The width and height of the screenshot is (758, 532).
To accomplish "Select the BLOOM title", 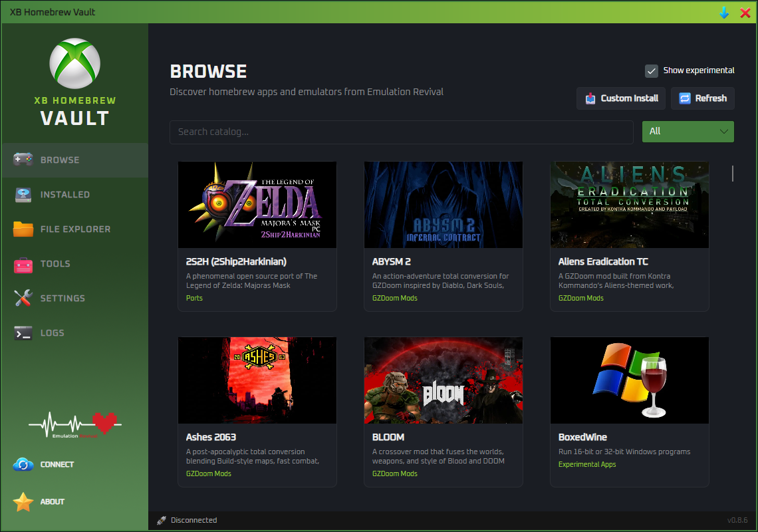I will tap(388, 437).
